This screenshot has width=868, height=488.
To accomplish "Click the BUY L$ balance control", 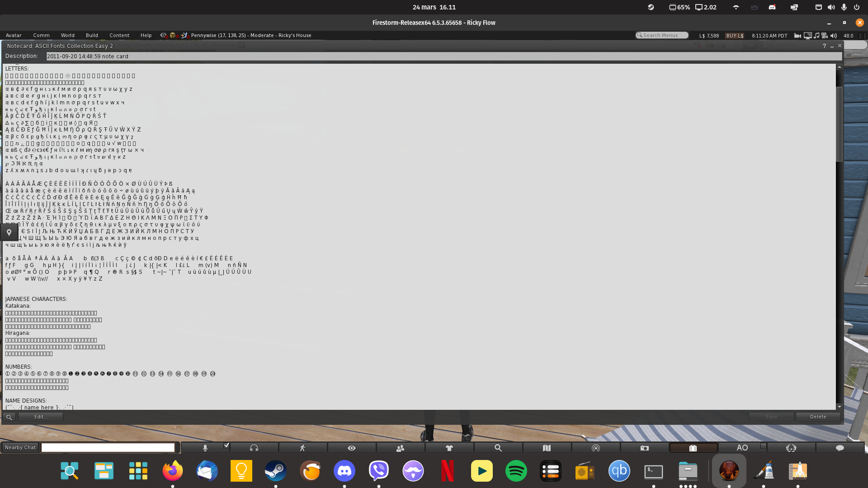I will [735, 35].
